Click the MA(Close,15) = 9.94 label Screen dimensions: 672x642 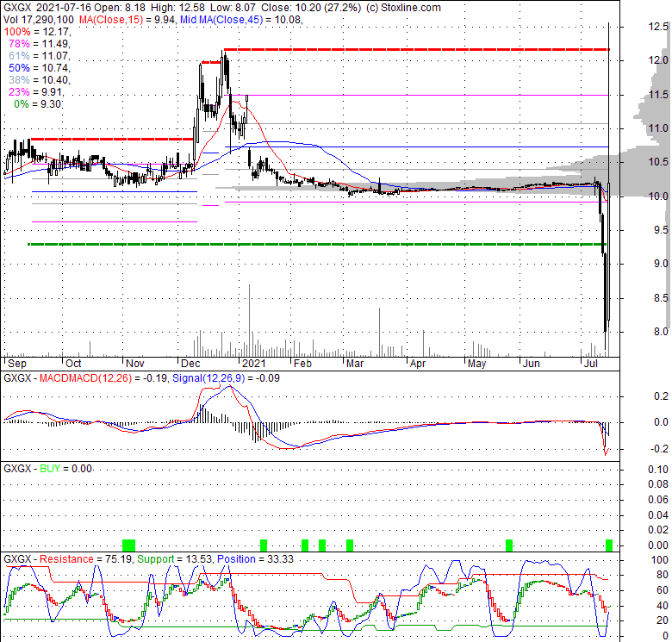127,20
